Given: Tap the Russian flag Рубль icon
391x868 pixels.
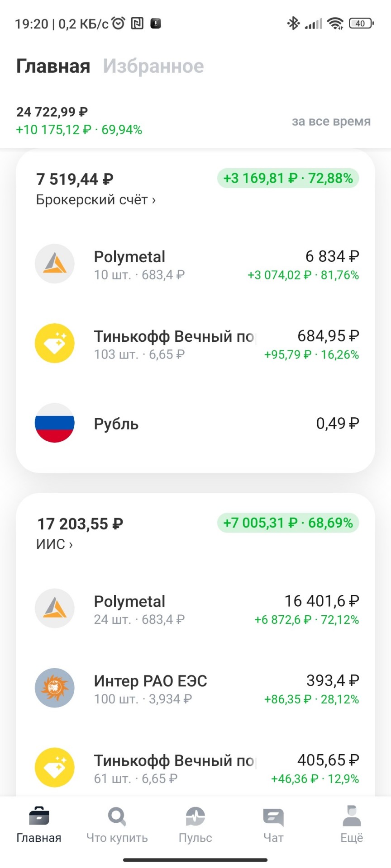Looking at the screenshot, I should coord(55,423).
